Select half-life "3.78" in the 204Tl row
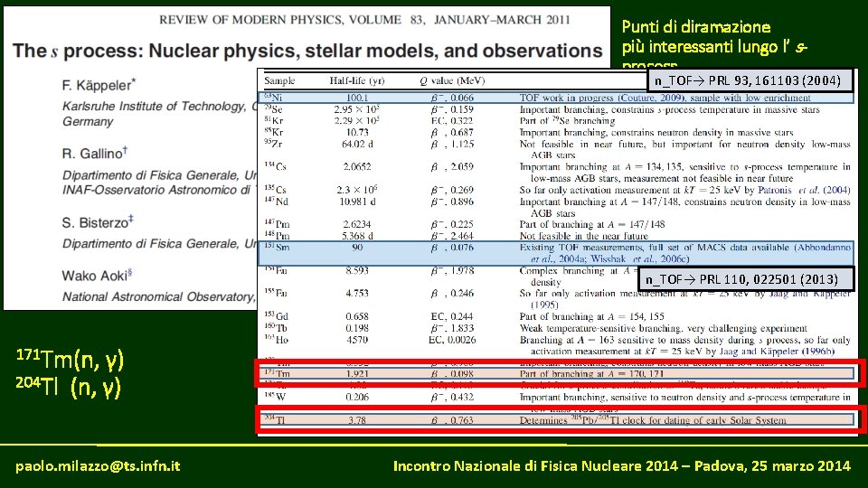This screenshot has height=488, width=868. click(357, 420)
